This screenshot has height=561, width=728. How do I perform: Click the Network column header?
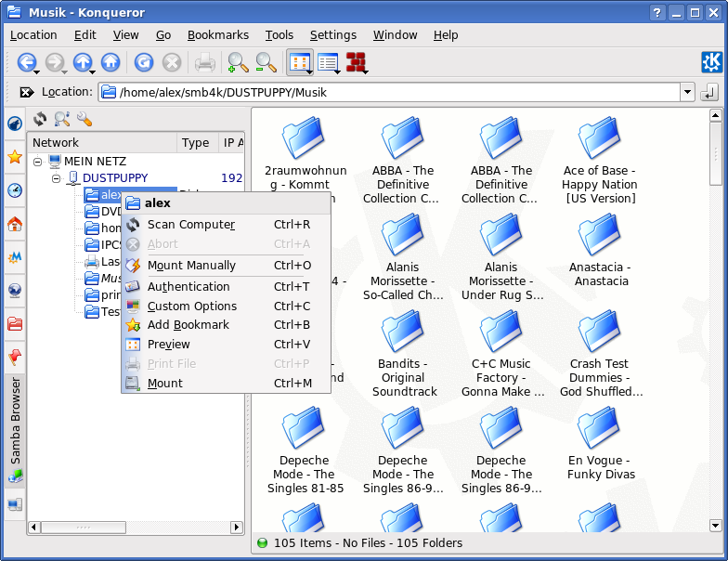(x=102, y=143)
